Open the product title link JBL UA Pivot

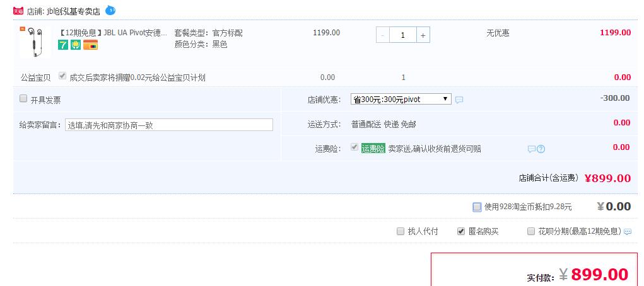(113, 33)
